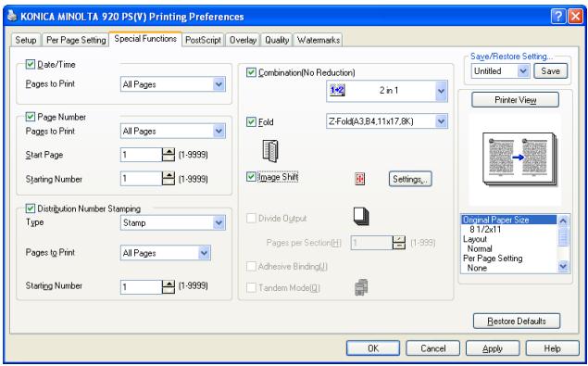Click the Start Page input field
Viewport: 588px width, 366px height.
pyautogui.click(x=142, y=155)
